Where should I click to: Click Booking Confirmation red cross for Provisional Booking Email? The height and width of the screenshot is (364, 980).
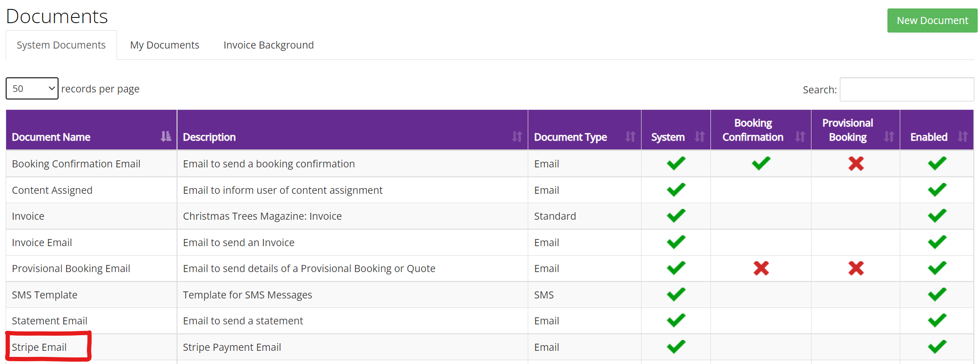pos(761,268)
